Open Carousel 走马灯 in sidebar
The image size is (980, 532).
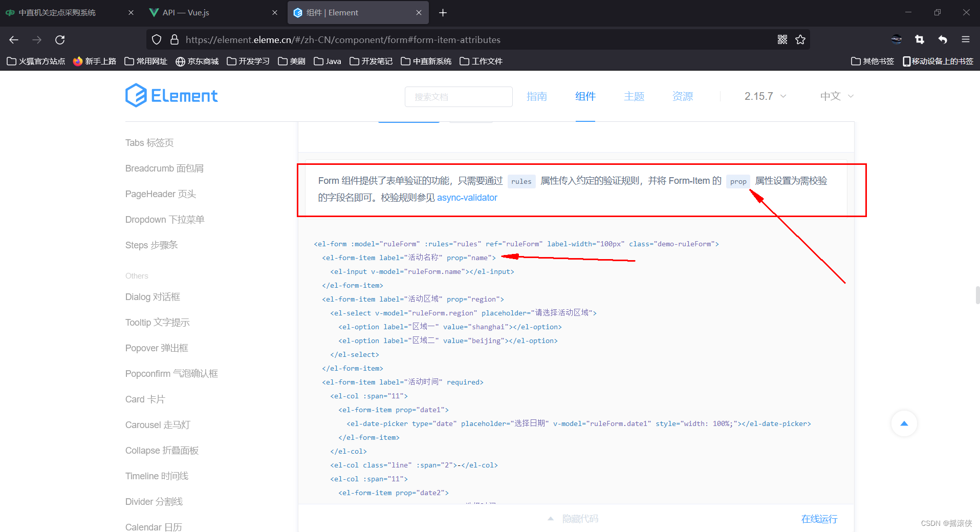click(x=158, y=425)
